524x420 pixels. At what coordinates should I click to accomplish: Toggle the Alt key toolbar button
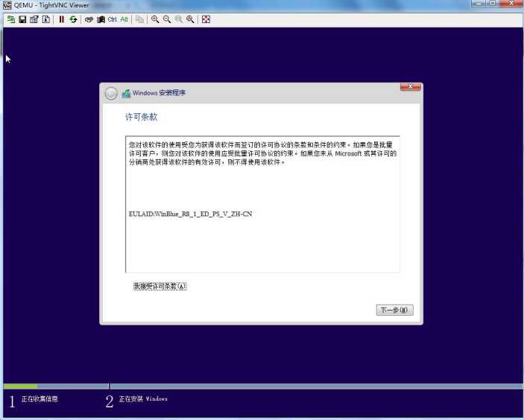(124, 19)
